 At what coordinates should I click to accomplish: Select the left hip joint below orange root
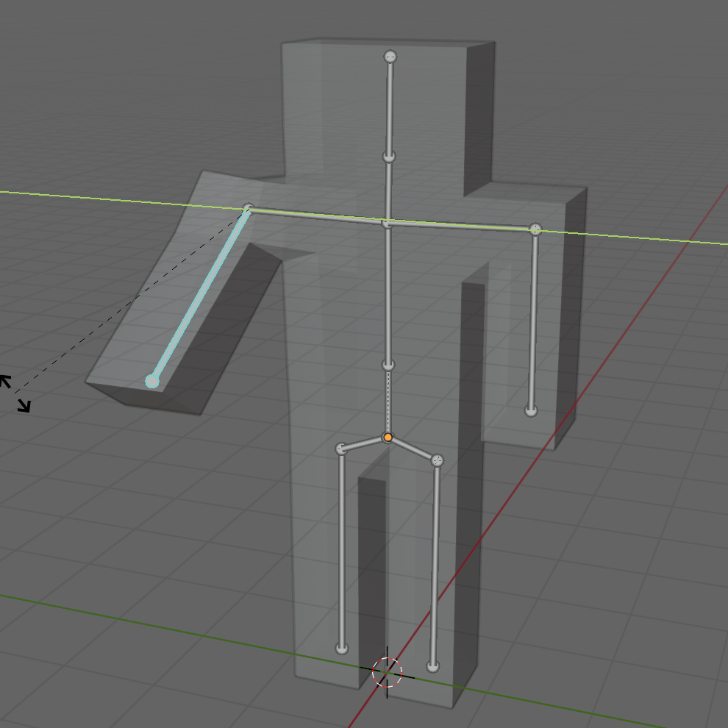click(341, 449)
